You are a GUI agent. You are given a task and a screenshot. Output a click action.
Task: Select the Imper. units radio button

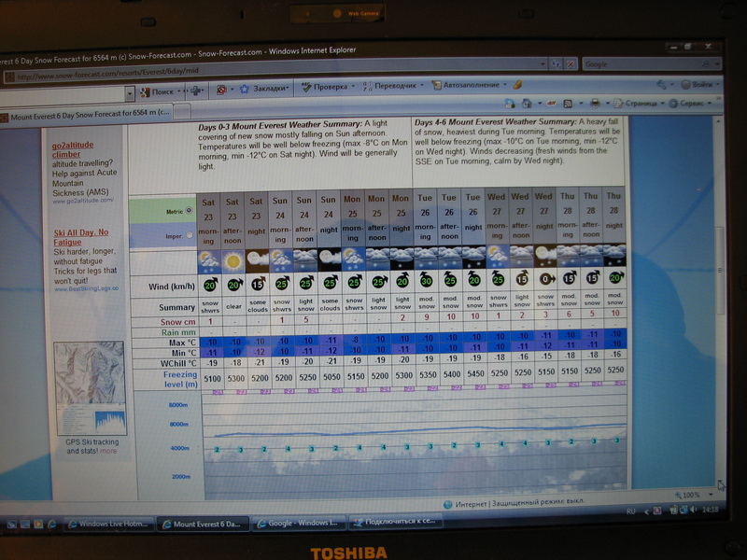pos(190,235)
